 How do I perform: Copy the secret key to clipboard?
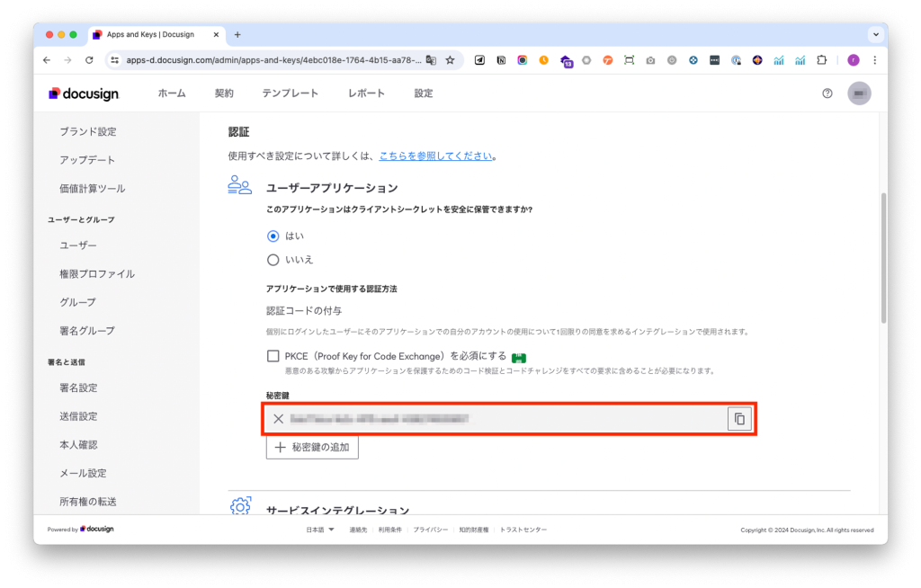[739, 419]
